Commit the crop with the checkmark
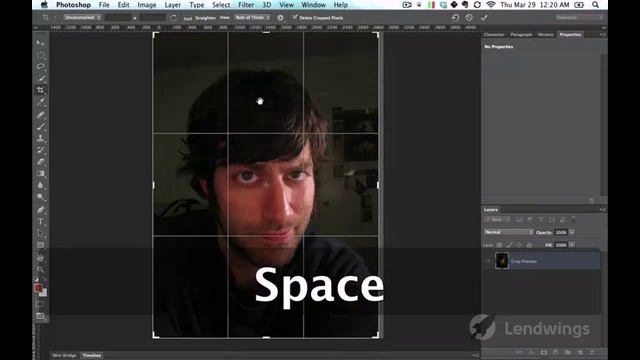This screenshot has width=640, height=360. (x=484, y=18)
